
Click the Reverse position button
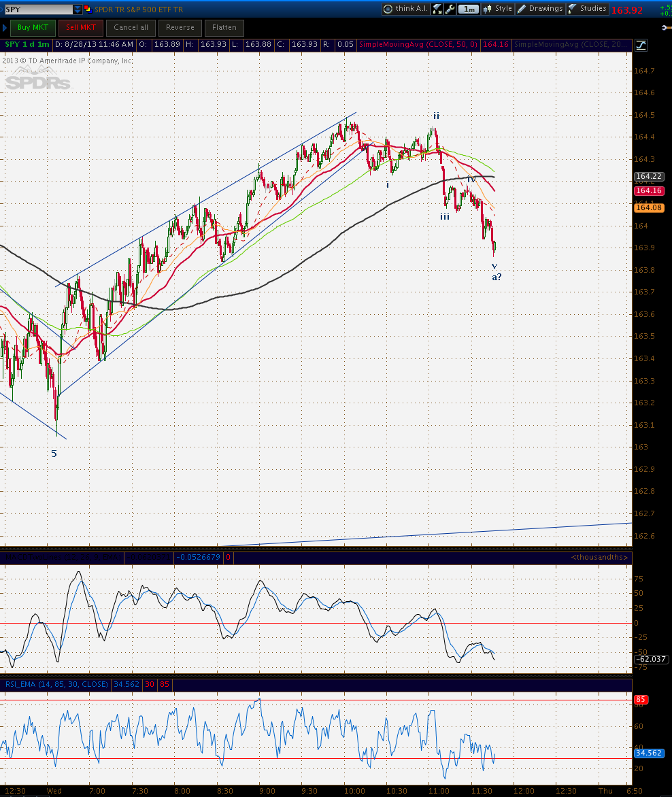(180, 27)
